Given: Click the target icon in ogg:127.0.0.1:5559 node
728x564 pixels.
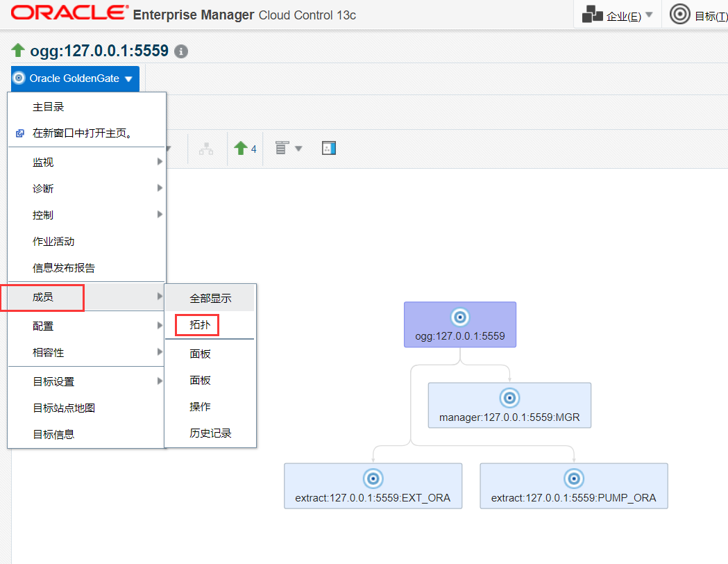Looking at the screenshot, I should click(x=460, y=317).
